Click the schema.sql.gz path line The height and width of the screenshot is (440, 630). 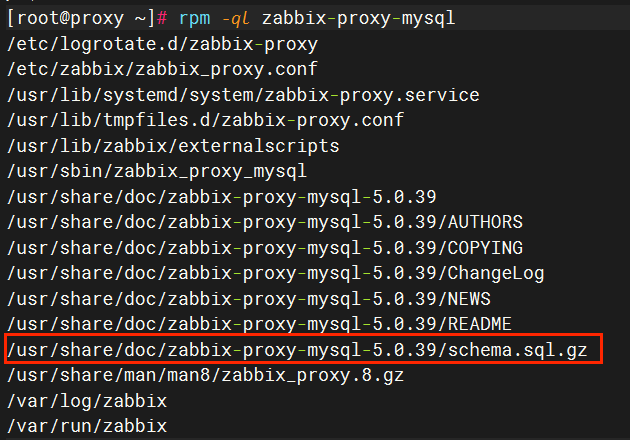(x=297, y=350)
